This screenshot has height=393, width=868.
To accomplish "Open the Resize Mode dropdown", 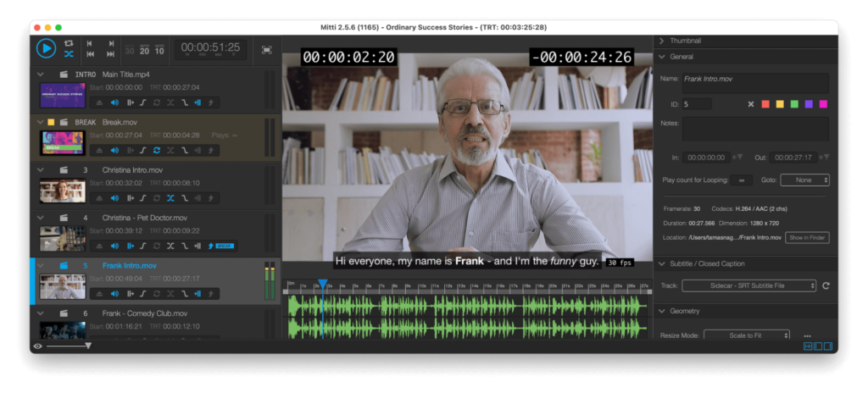I will (x=747, y=335).
